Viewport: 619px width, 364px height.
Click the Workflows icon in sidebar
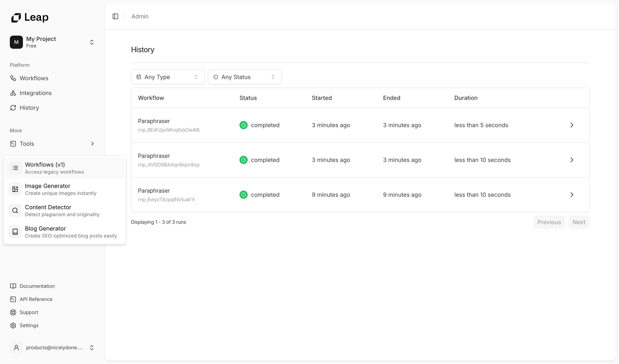point(13,78)
